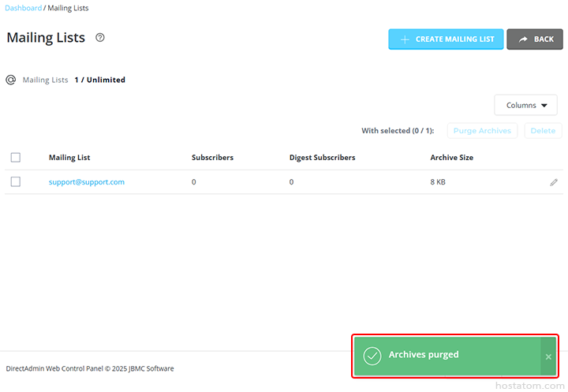Click the Archives purged message text
This screenshot has width=568, height=392.
point(424,355)
